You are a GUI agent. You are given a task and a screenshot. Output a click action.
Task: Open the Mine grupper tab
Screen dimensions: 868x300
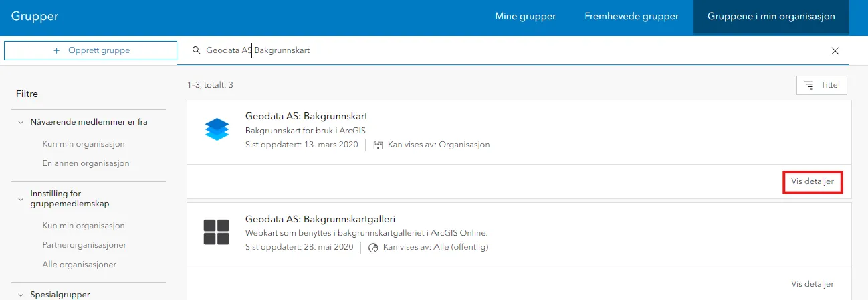[525, 17]
